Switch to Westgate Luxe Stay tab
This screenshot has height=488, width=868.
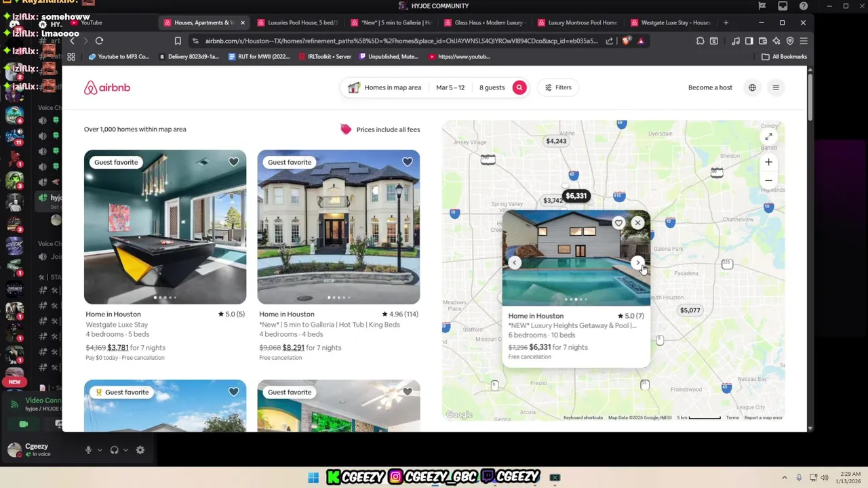pos(670,22)
